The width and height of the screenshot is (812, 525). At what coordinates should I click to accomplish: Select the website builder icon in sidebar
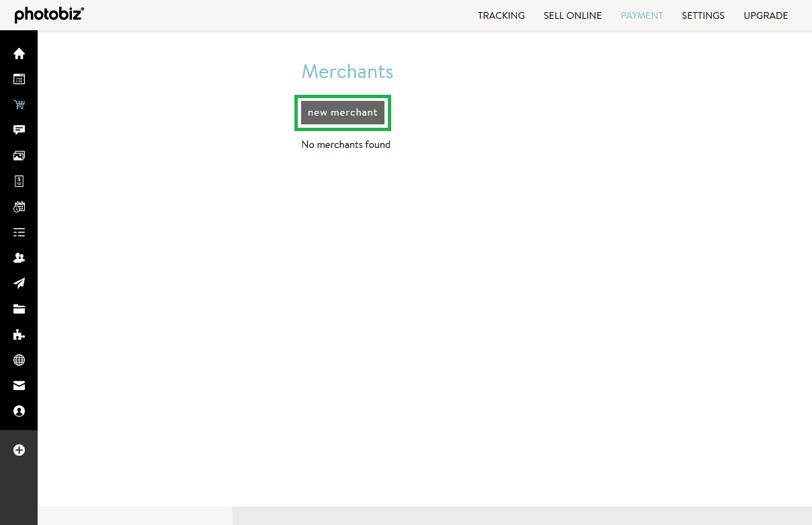click(19, 79)
